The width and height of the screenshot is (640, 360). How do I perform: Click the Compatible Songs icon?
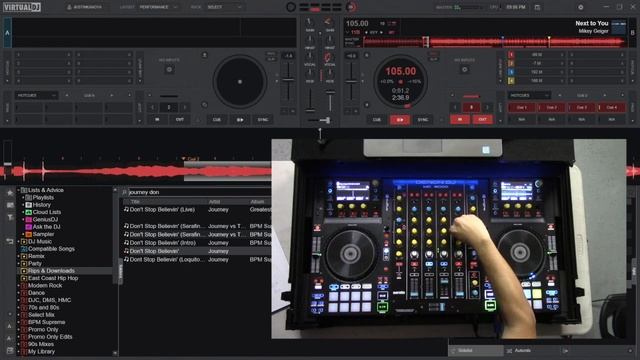point(24,249)
